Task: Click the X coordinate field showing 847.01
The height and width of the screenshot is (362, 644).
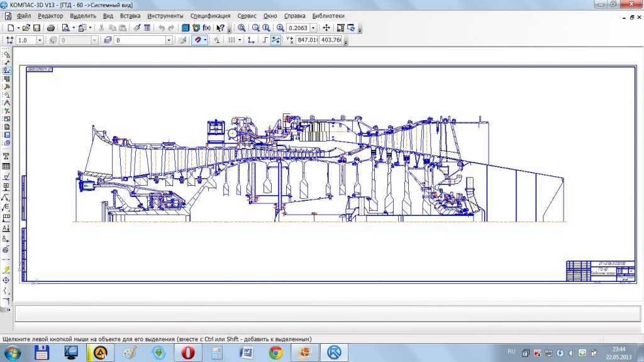Action: (307, 40)
